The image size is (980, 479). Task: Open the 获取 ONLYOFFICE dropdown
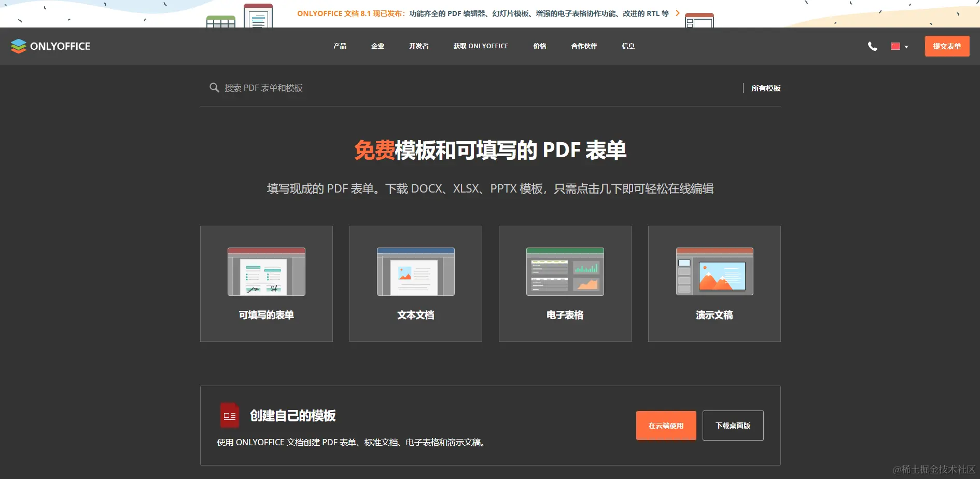tap(480, 46)
